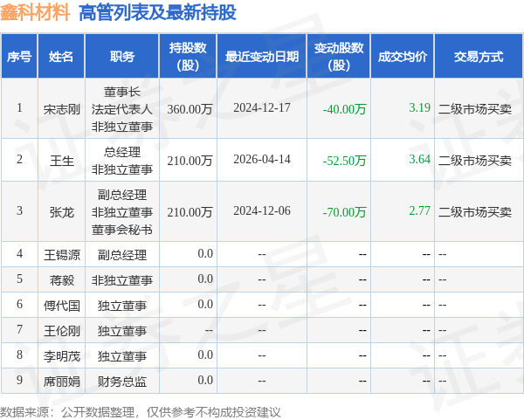Select the name 王生 in row 2
The width and height of the screenshot is (524, 420).
pos(62,161)
